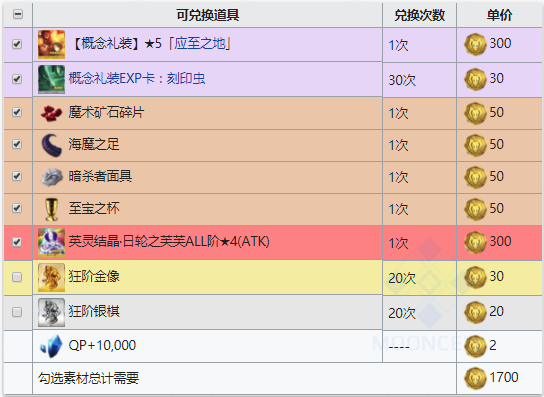Click the 刻印虫 EXP card icon
Viewport: 544px width, 397px height.
click(x=51, y=79)
